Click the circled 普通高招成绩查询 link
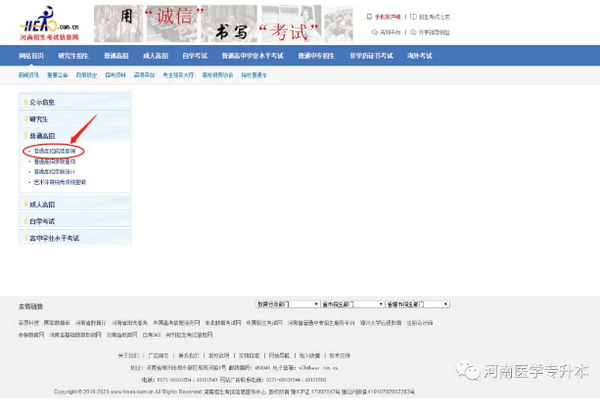 point(55,151)
